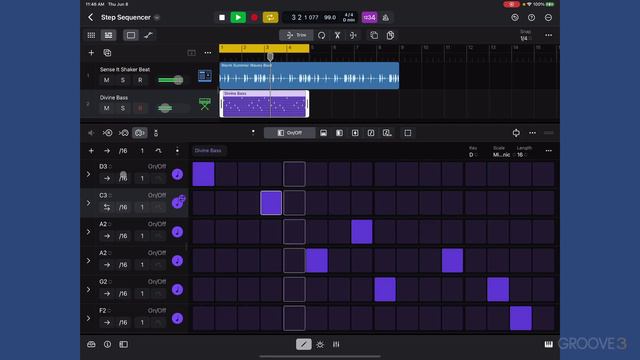Mute the Divine Bass track

click(107, 108)
